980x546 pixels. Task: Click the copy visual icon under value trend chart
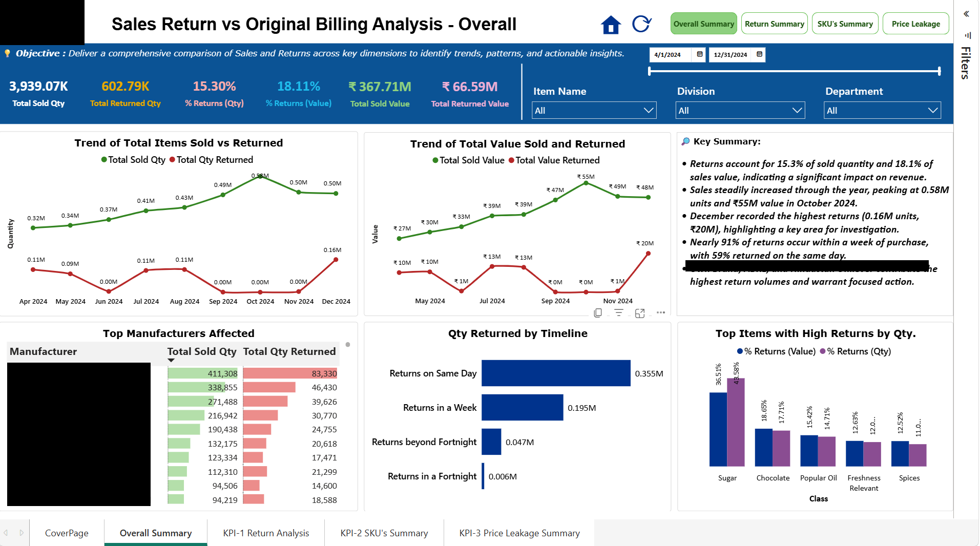598,313
